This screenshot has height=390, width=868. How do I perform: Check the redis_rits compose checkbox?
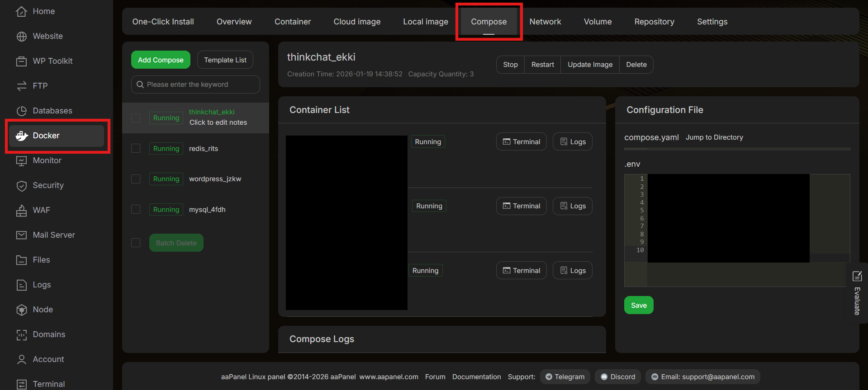136,148
